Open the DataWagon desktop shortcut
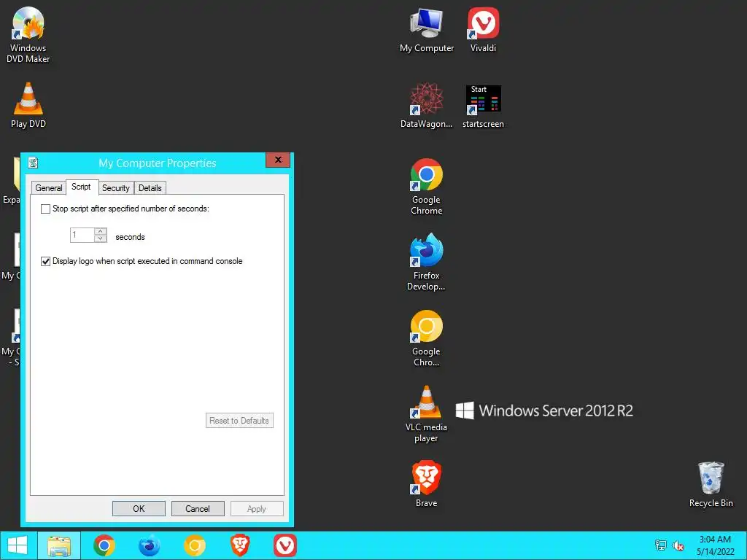This screenshot has height=560, width=747. [426, 105]
